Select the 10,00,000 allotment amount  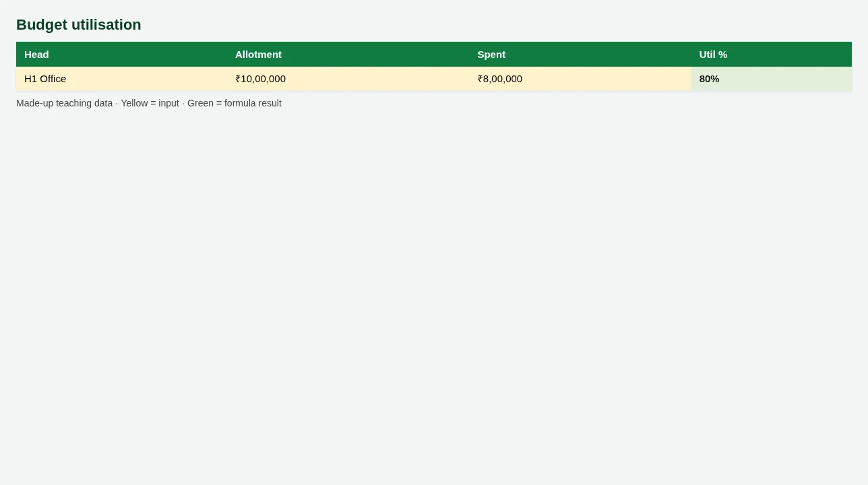click(263, 79)
